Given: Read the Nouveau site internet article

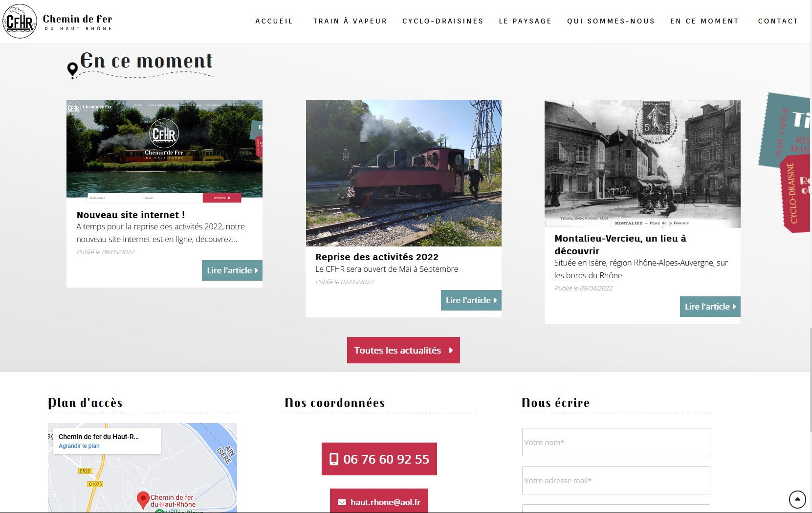Looking at the screenshot, I should pyautogui.click(x=232, y=270).
